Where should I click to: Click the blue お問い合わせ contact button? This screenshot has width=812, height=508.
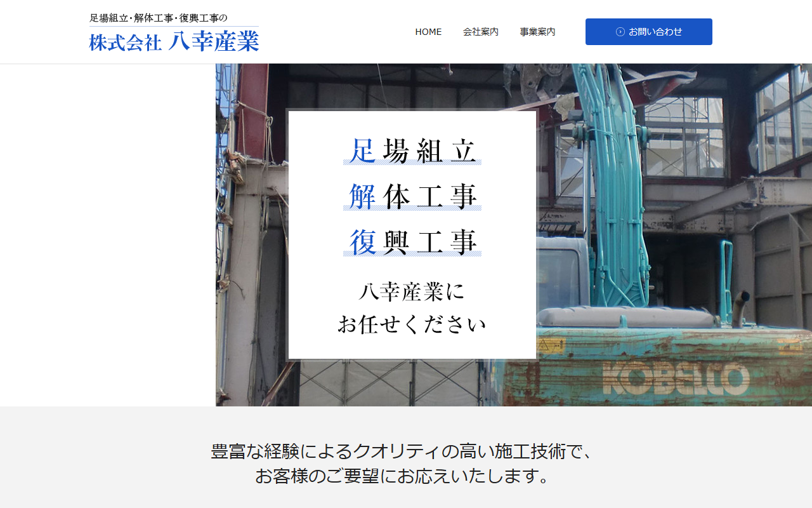tap(648, 32)
